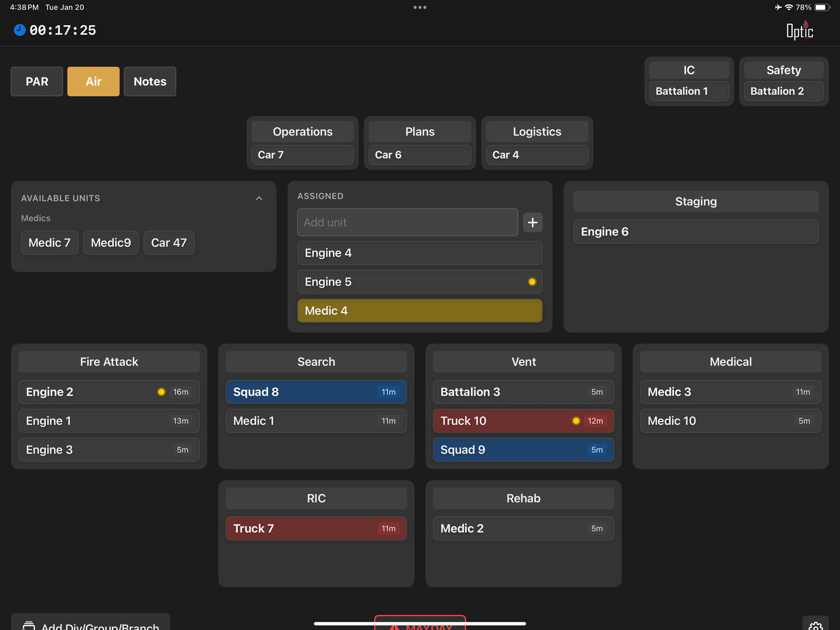Open the Operations section header
The width and height of the screenshot is (840, 630).
click(x=302, y=131)
